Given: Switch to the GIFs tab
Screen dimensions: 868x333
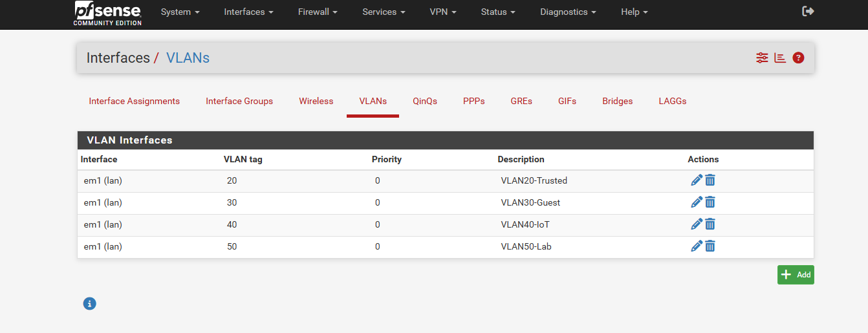Looking at the screenshot, I should [x=567, y=101].
